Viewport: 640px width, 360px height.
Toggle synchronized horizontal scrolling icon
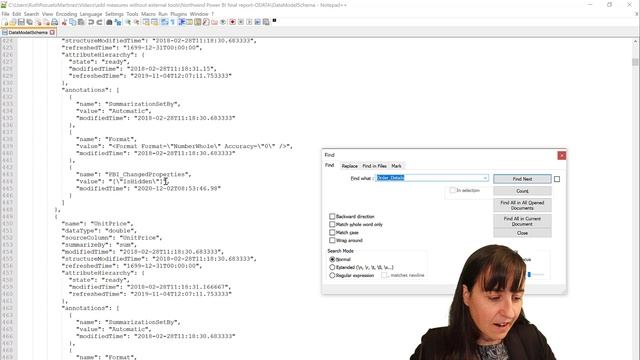pos(154,22)
